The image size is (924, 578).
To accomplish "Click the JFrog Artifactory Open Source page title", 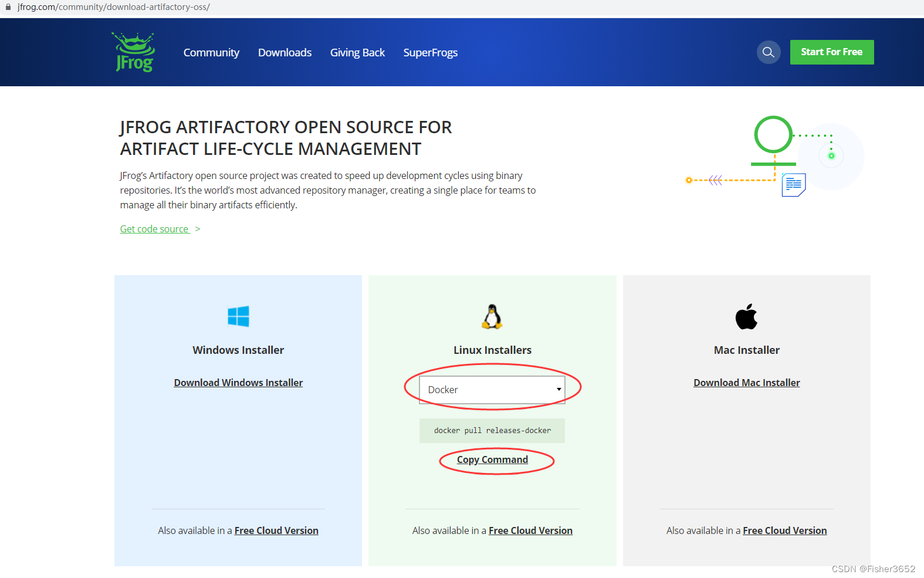I will coord(286,138).
